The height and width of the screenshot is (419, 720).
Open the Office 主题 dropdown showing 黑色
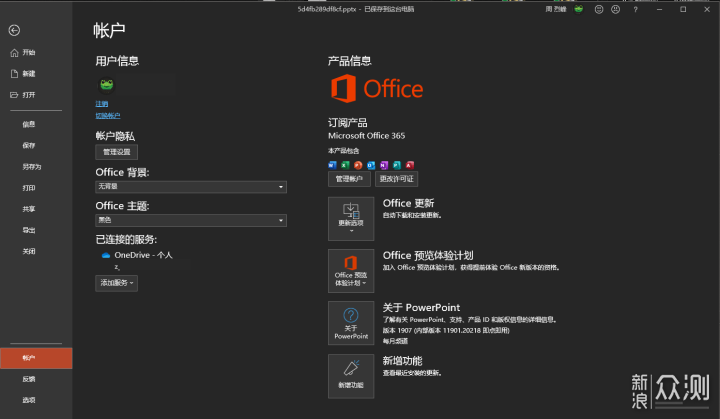[191, 220]
